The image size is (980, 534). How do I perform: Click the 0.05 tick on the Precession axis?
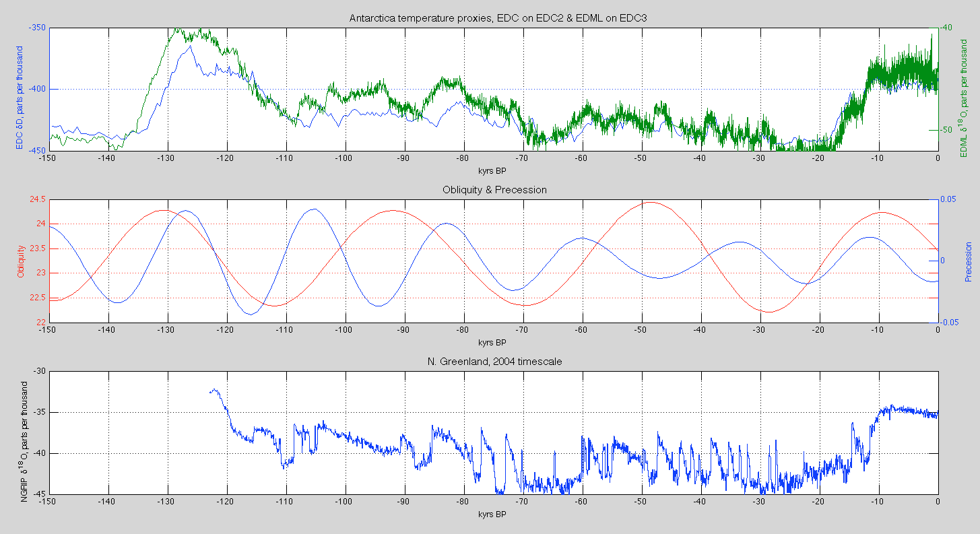click(950, 199)
